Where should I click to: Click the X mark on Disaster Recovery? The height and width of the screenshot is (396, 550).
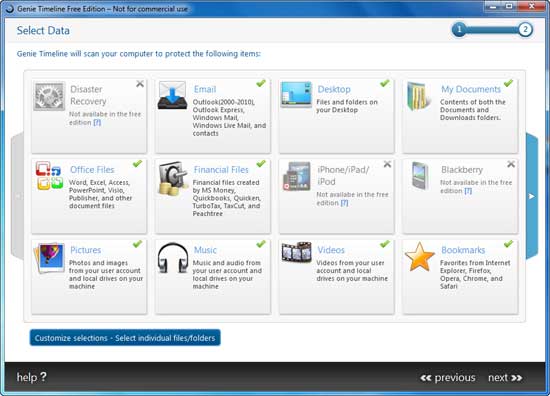coord(140,83)
